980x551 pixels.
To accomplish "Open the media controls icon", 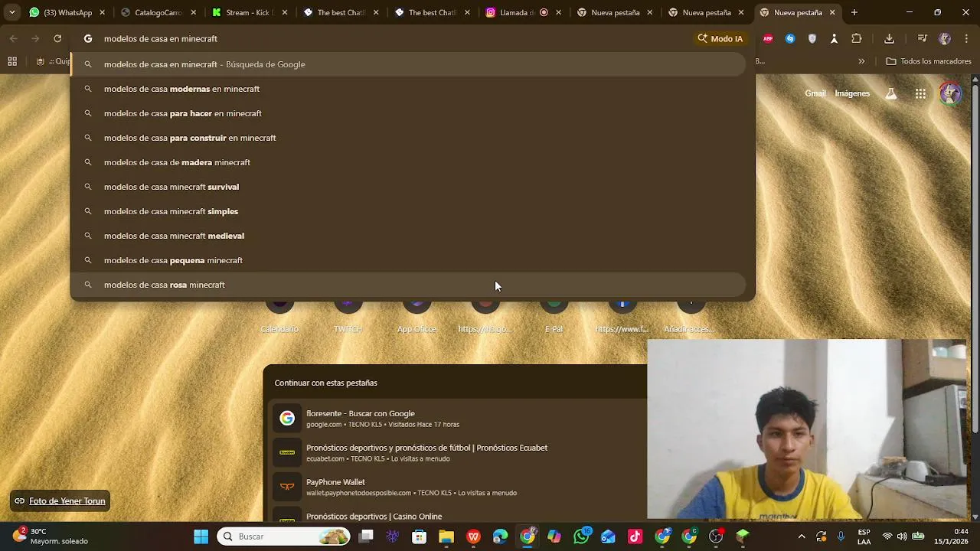I will coord(922,38).
